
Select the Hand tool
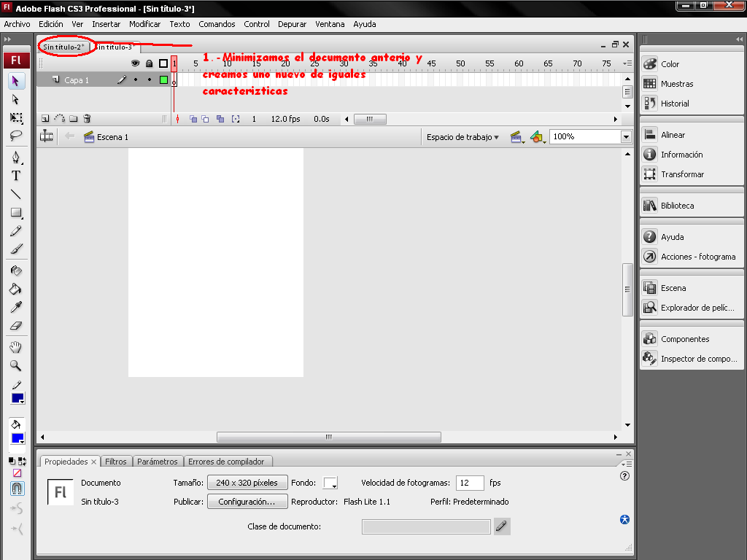16,347
